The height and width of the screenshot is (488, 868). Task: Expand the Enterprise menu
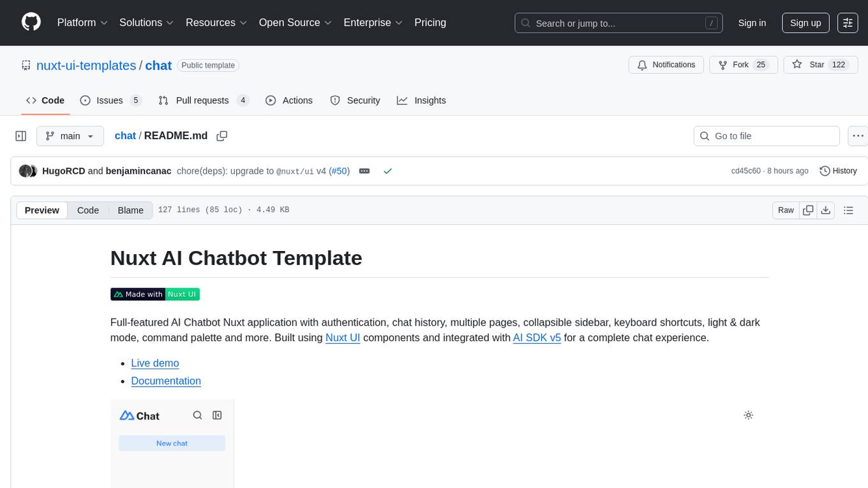click(x=373, y=22)
